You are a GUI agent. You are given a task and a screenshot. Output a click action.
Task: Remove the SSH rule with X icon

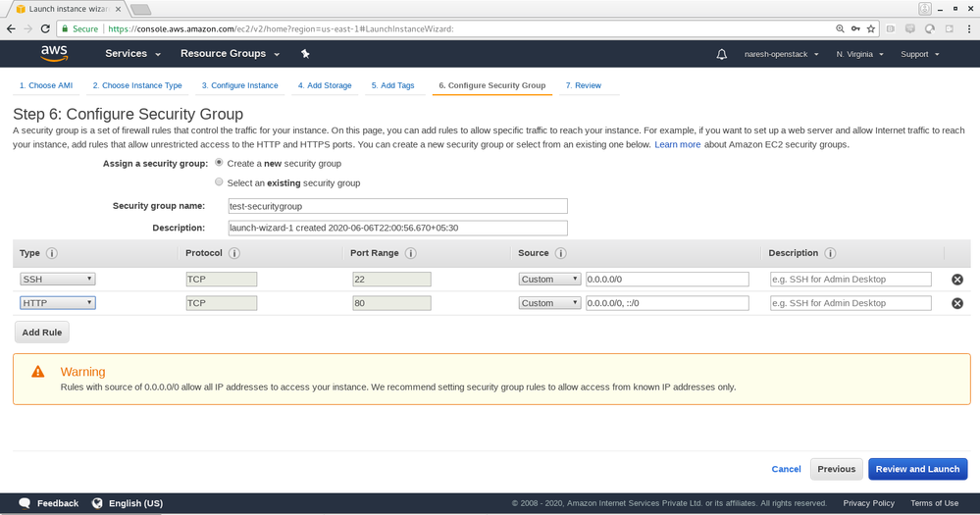[957, 280]
